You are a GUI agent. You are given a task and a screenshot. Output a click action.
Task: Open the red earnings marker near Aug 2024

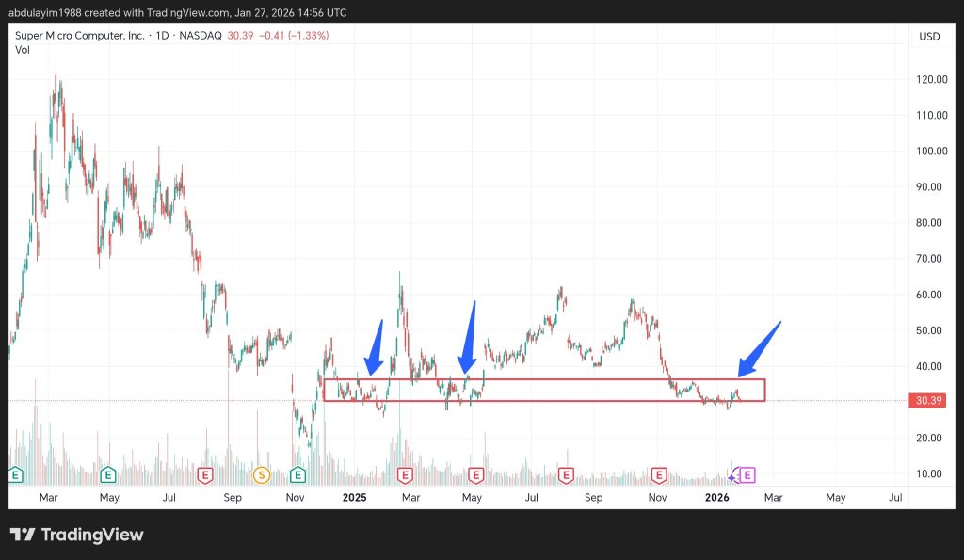(x=204, y=474)
